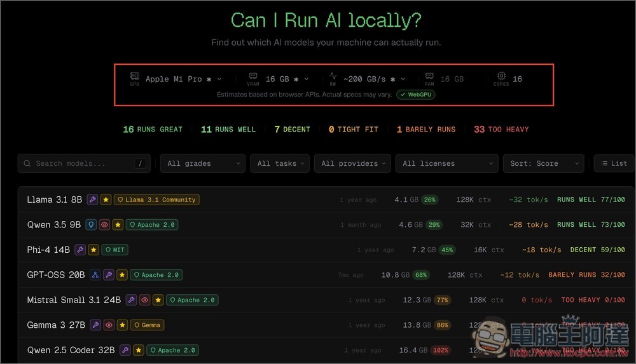Open the ~200 GB/s bandwidth dropdown
Image resolution: width=636 pixels, height=364 pixels.
coord(374,79)
